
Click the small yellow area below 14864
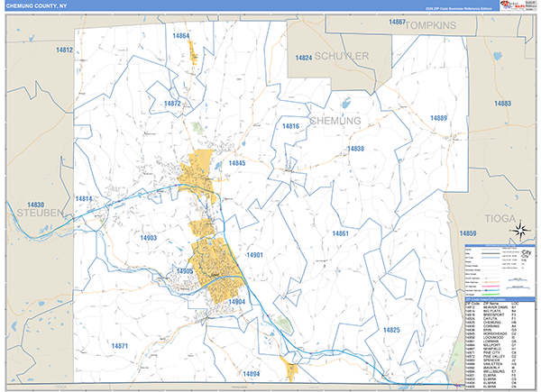tap(193, 52)
